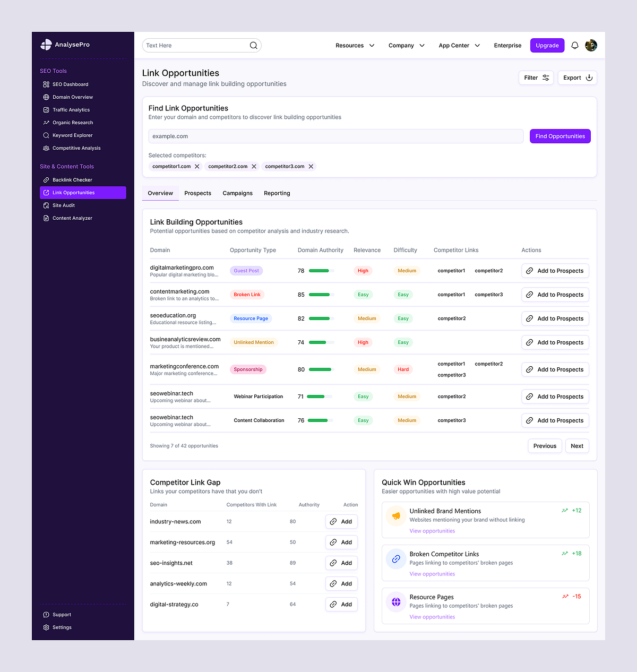Open the user profile avatar
The width and height of the screenshot is (637, 672).
[x=591, y=46]
